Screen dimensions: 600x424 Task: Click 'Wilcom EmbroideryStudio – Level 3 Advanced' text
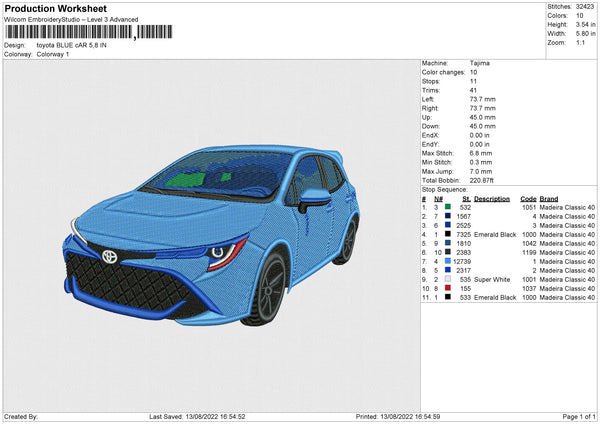71,20
